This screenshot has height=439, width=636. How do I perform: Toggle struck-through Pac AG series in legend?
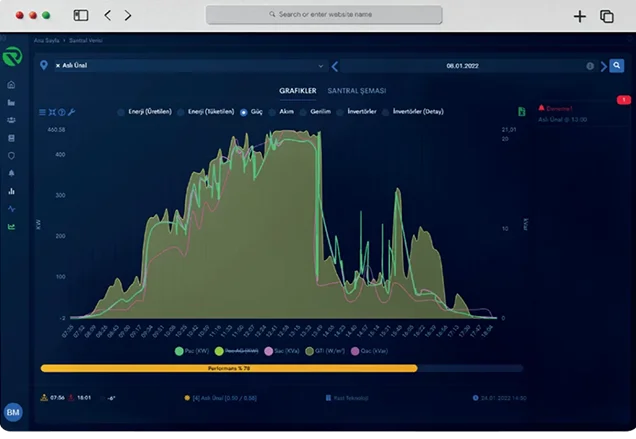236,351
